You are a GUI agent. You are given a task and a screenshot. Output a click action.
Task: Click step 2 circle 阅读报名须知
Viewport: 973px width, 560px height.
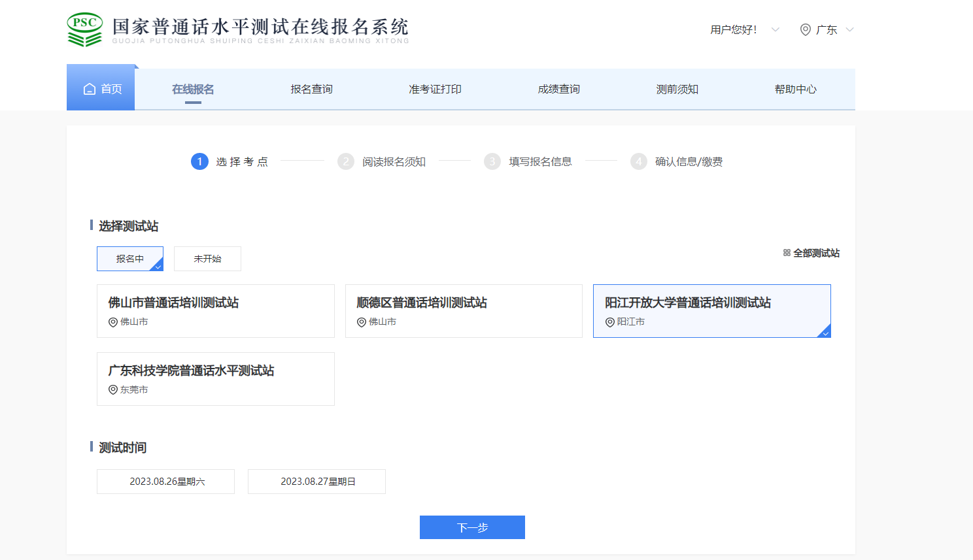[346, 161]
